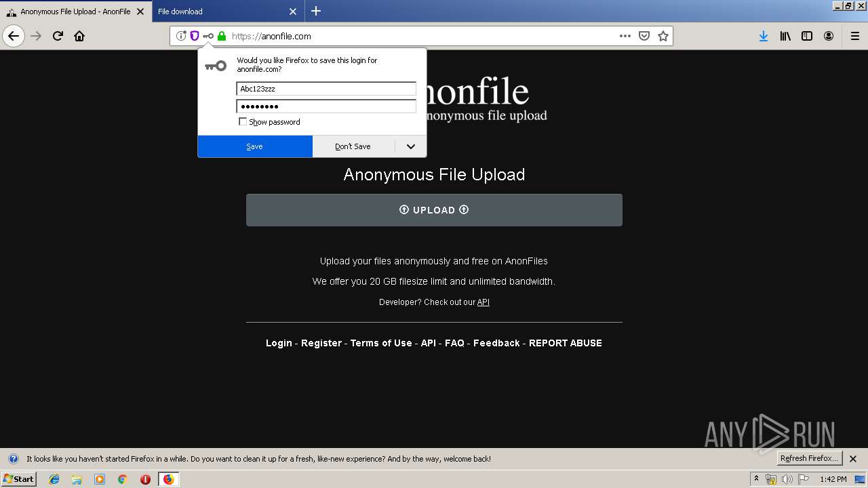Open the volume control in tray
Image resolution: width=868 pixels, height=488 pixels.
787,479
